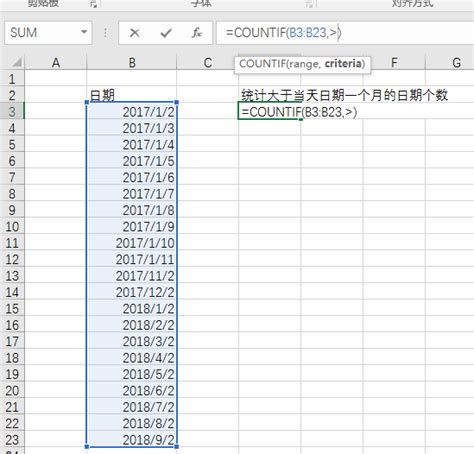Select cell containing 2017/1/10
The height and width of the screenshot is (454, 474).
[132, 243]
